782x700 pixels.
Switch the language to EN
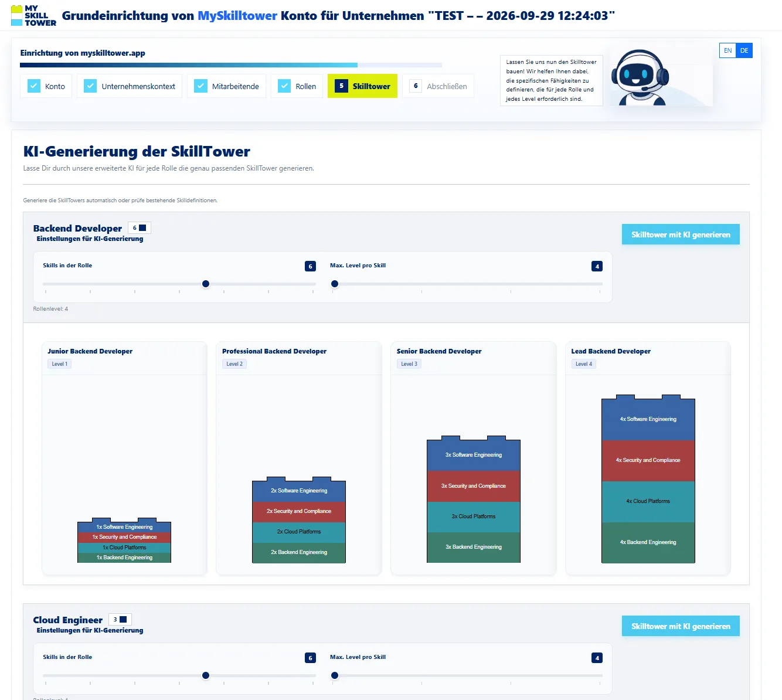(x=727, y=50)
